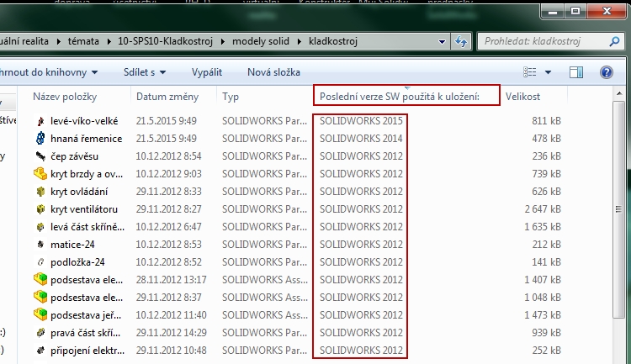Expand the address bar history dropdown
The height and width of the screenshot is (364, 631).
[442, 41]
